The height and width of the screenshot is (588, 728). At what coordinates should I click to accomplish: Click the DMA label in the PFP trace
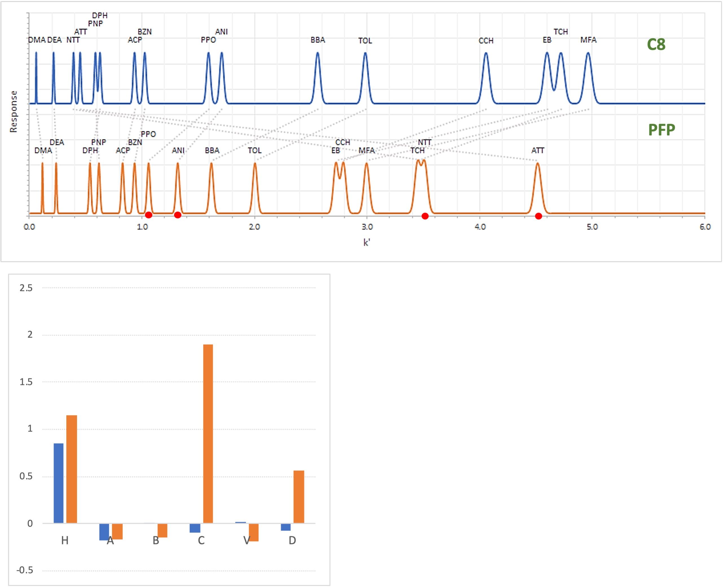[x=43, y=151]
